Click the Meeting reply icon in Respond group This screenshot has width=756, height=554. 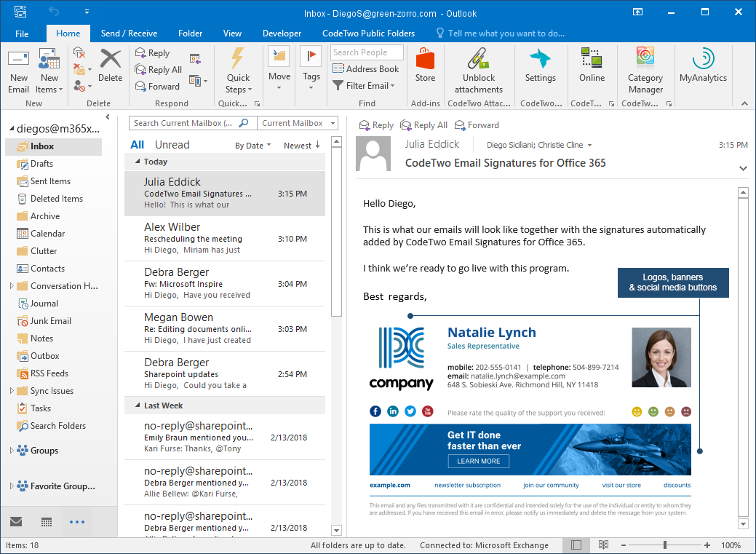click(x=195, y=59)
